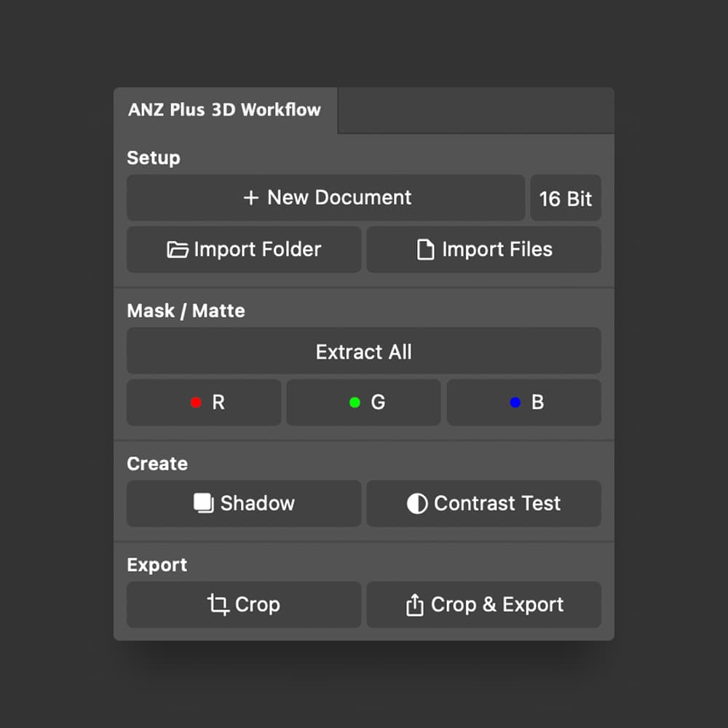Screen dimensions: 728x728
Task: Click the file icon on Import Files
Action: (424, 249)
